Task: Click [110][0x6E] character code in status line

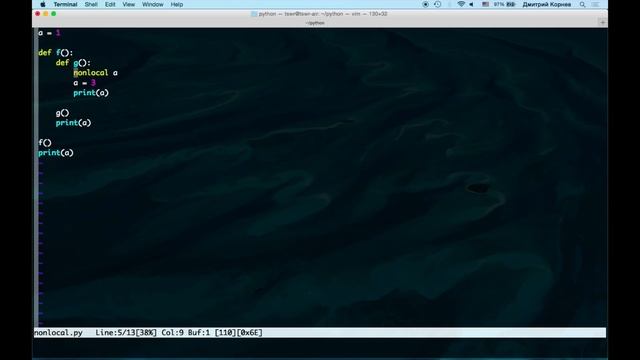Action: (238, 333)
